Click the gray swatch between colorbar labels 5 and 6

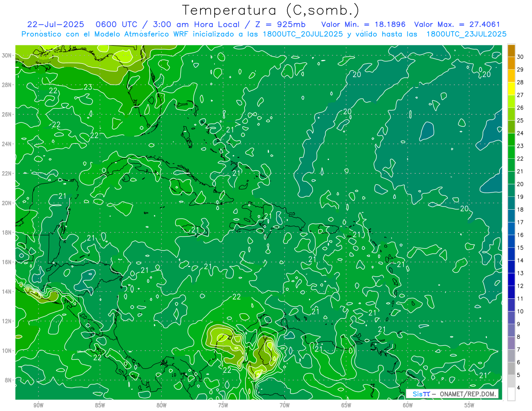[511, 368]
